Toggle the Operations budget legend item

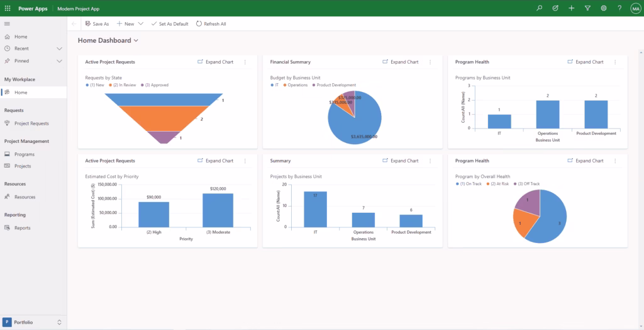pos(296,85)
